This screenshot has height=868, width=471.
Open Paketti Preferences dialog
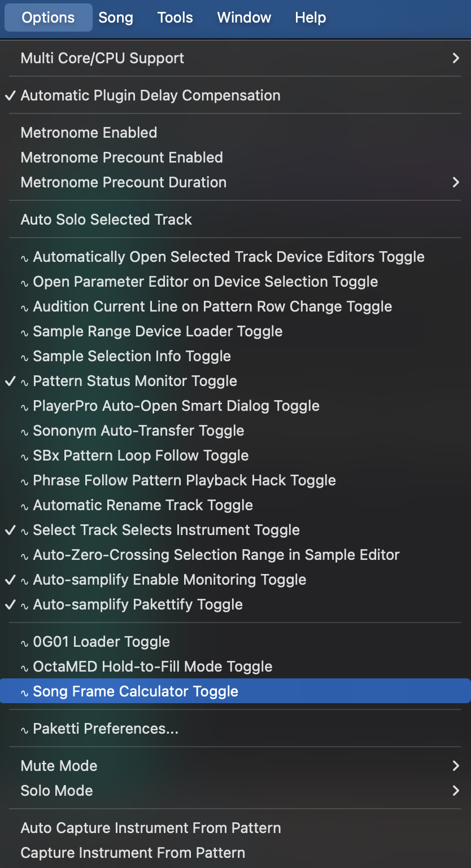(x=106, y=729)
